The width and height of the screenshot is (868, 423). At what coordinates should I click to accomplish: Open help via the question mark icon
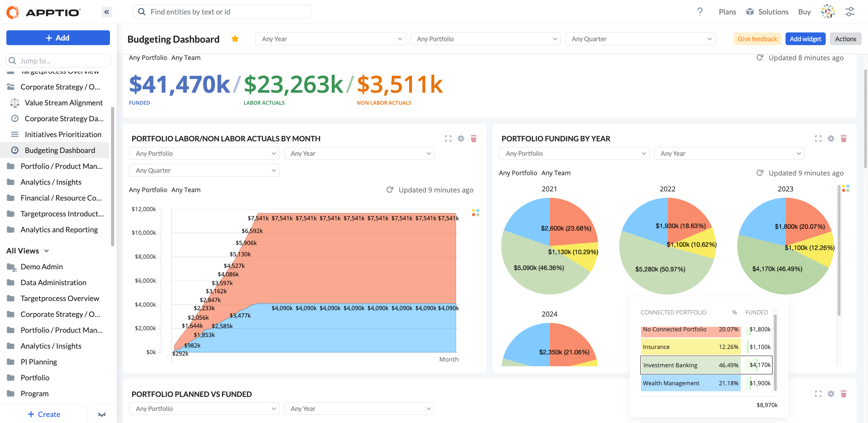click(x=700, y=12)
